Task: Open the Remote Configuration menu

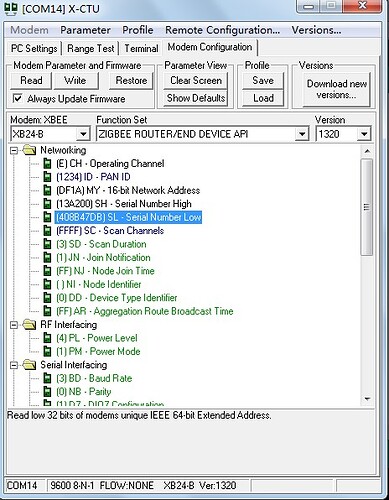Action: pyautogui.click(x=222, y=30)
